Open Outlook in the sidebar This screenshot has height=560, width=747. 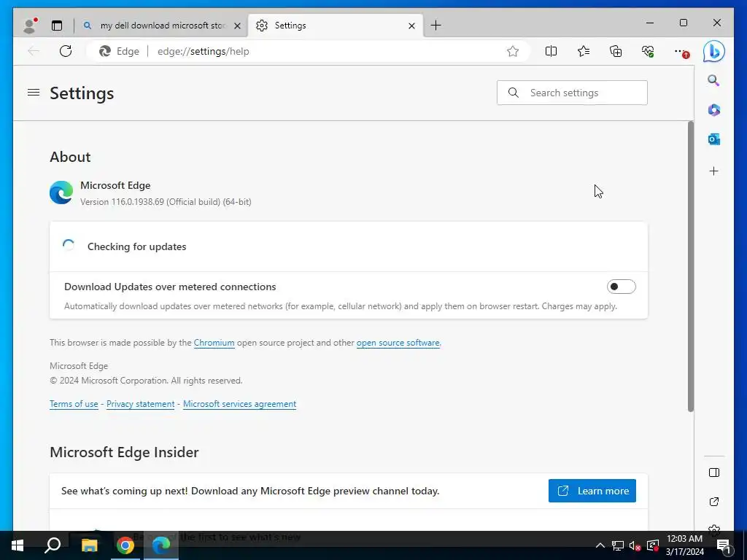click(x=713, y=139)
